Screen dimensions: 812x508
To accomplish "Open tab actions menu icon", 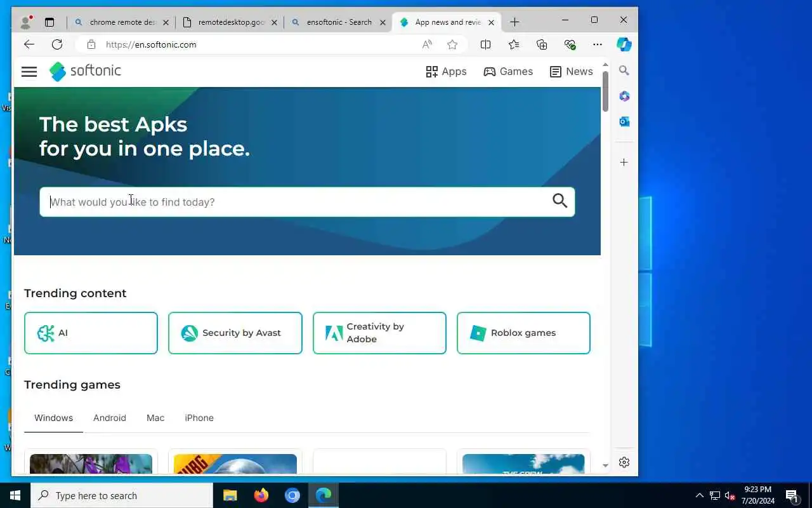I will tap(49, 22).
